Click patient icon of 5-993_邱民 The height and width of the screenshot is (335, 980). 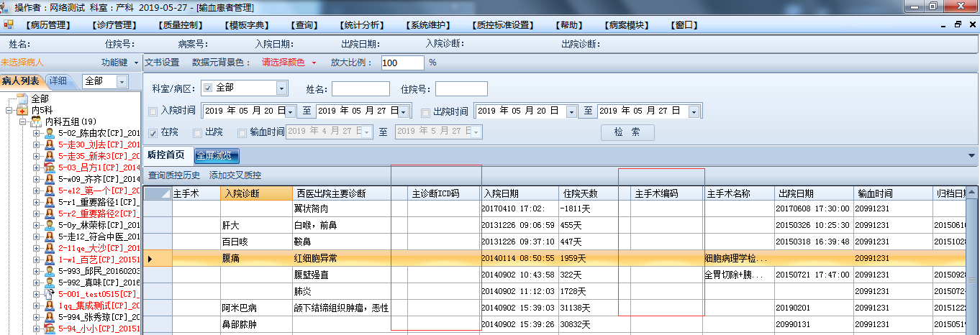pos(50,271)
